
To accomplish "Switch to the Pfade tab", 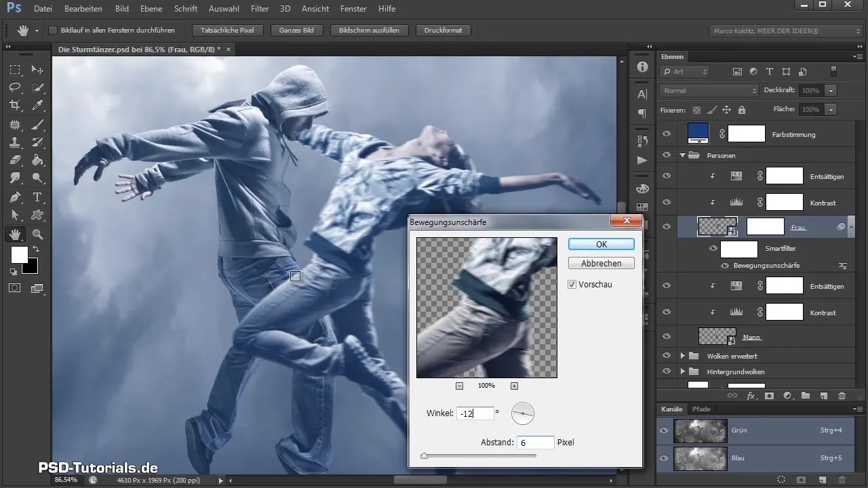I will (x=701, y=409).
